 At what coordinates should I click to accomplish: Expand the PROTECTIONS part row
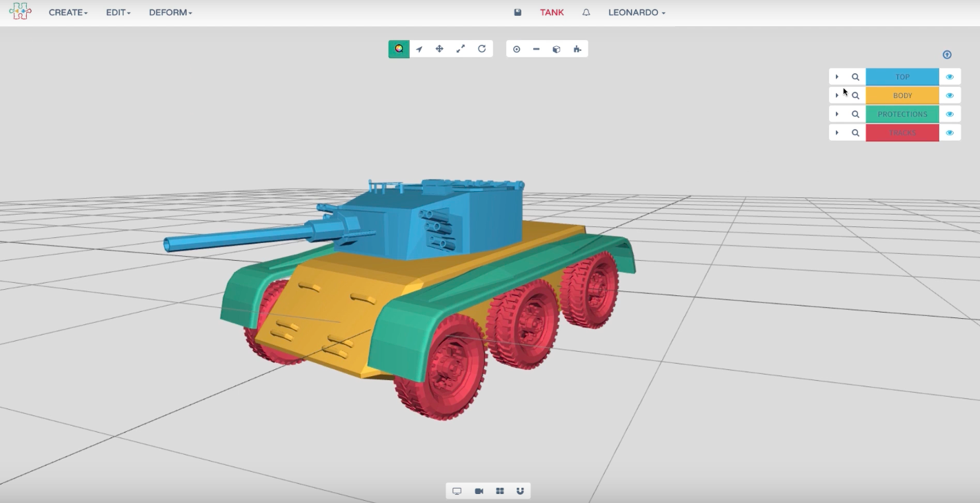837,114
